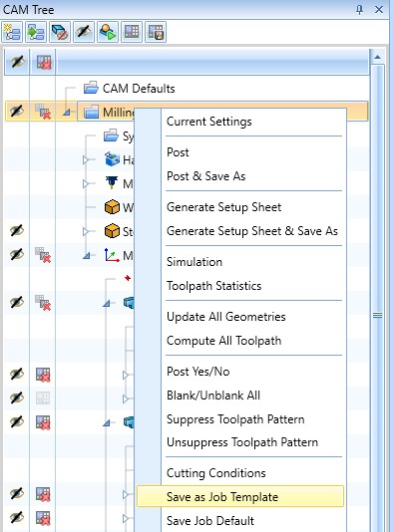Collapse the Milling job tree node
This screenshot has height=532, width=393.
67,112
